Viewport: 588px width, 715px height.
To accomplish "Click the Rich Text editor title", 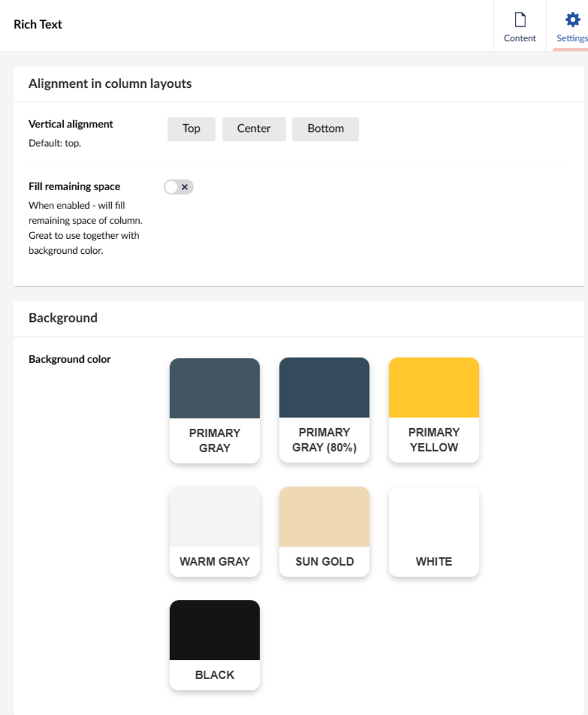I will (38, 25).
